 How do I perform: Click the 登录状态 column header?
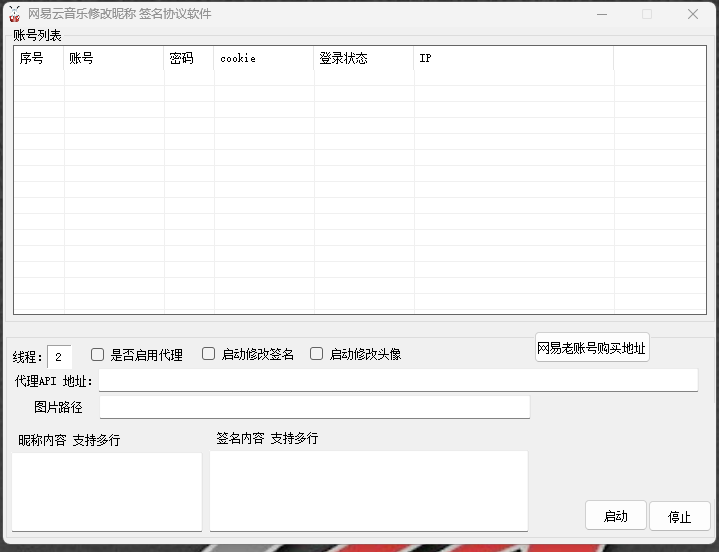(x=363, y=59)
